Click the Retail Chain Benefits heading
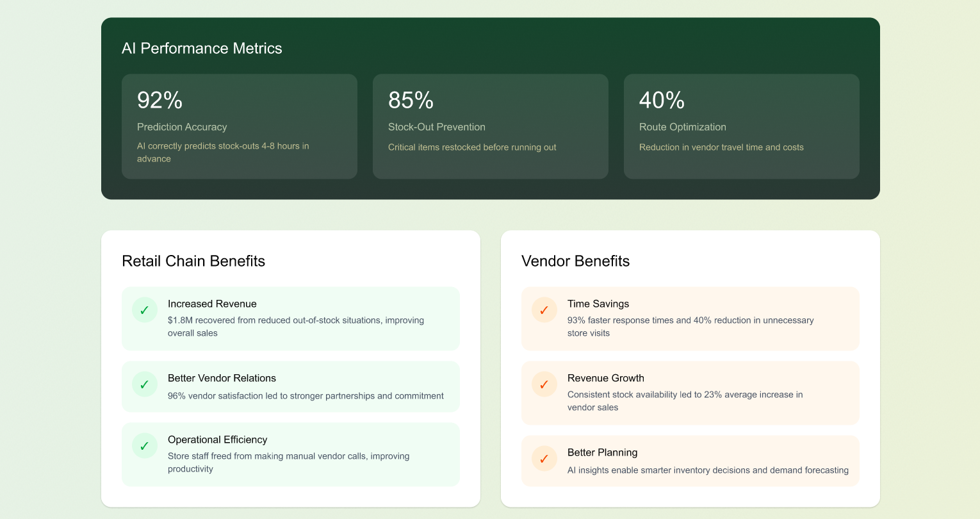 tap(193, 261)
